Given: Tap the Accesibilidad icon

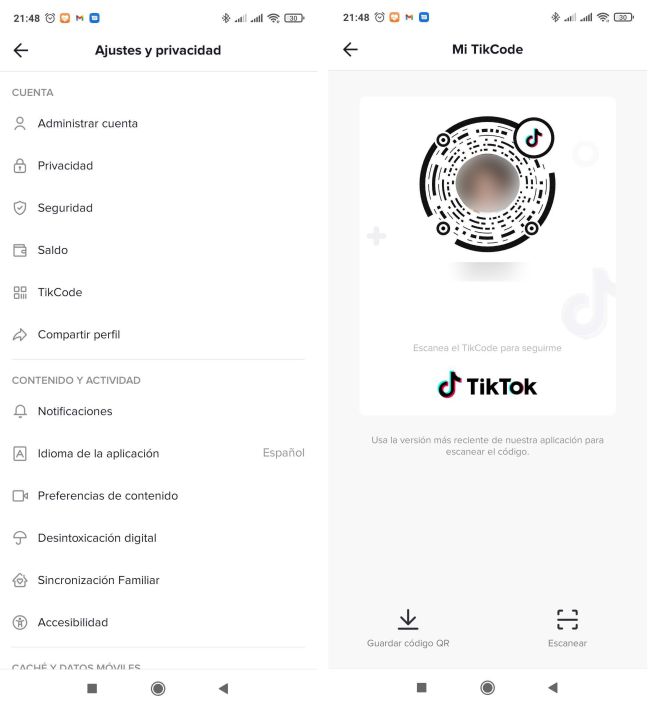Looking at the screenshot, I should pos(20,622).
